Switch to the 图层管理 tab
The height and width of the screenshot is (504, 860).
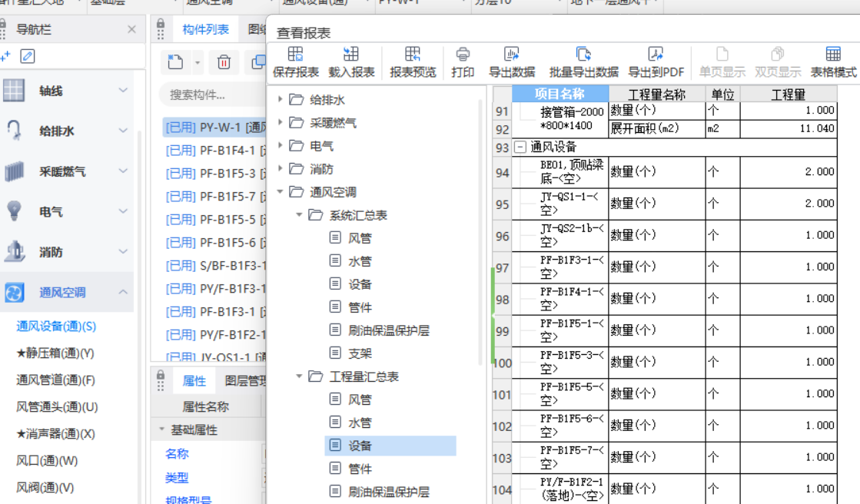click(243, 380)
